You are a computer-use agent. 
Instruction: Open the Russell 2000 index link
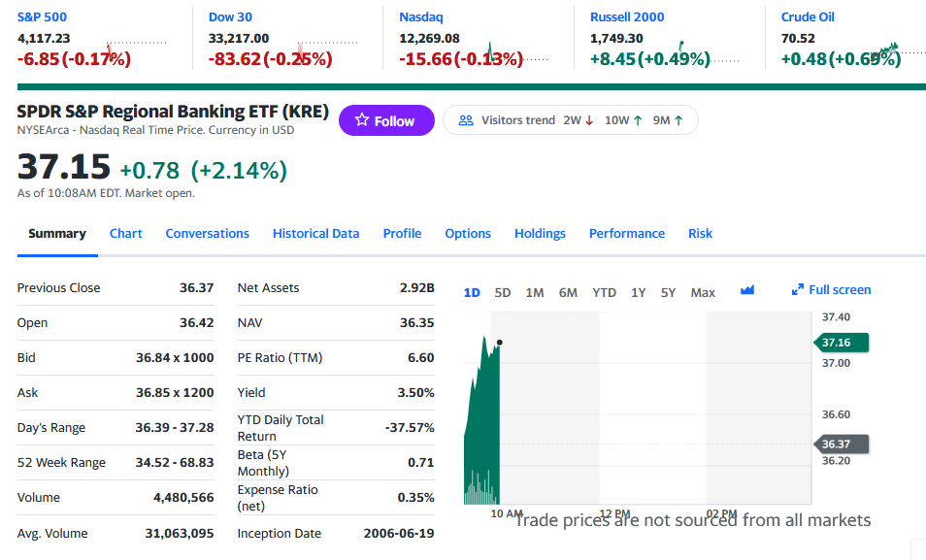[627, 17]
